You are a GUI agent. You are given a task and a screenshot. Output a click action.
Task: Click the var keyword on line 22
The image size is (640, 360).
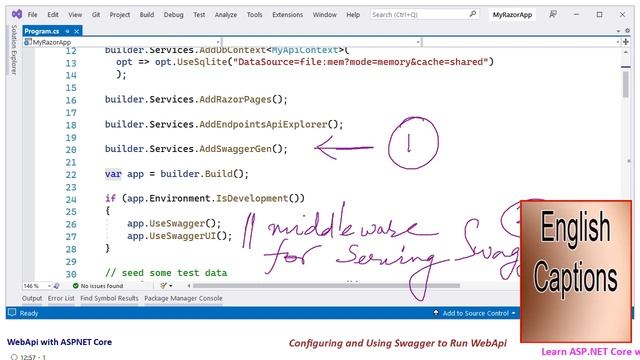click(x=113, y=174)
